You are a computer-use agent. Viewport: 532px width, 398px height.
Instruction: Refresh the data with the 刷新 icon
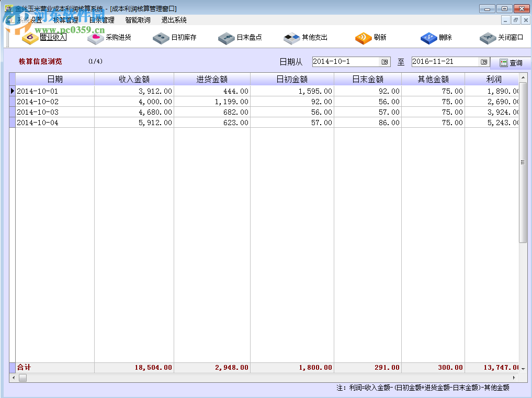coord(371,38)
